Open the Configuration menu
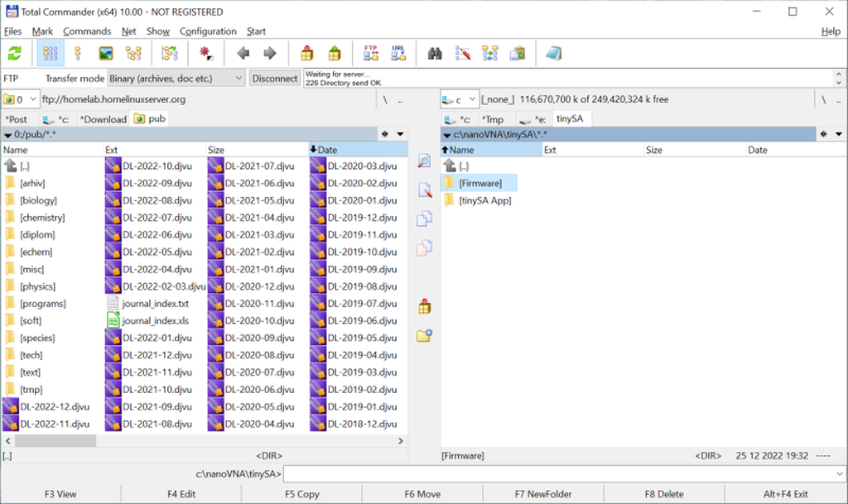Viewport: 848px width, 504px height. click(208, 31)
